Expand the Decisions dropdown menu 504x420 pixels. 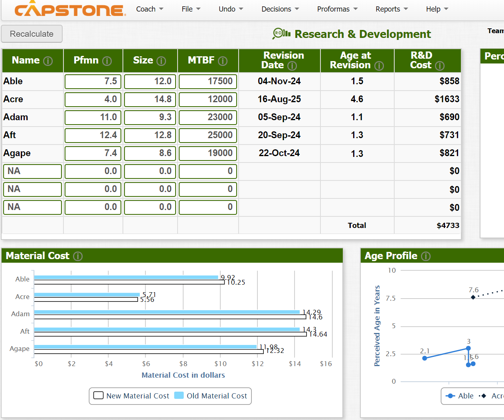pyautogui.click(x=280, y=9)
